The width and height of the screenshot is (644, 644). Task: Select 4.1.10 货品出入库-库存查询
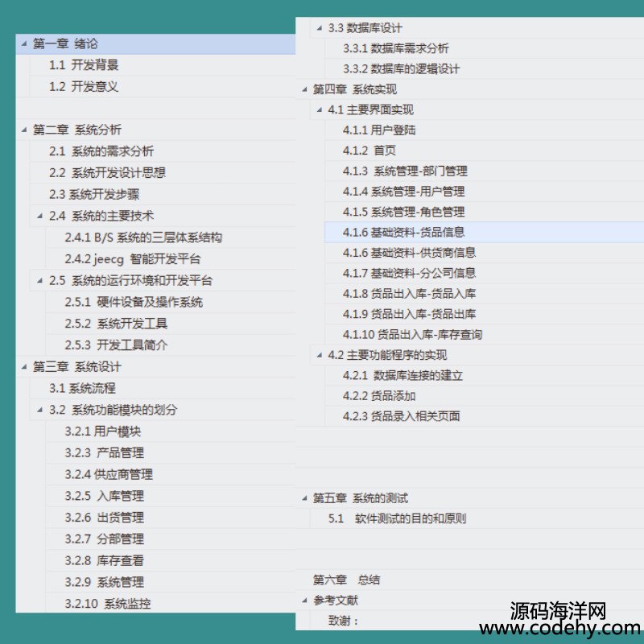[412, 335]
